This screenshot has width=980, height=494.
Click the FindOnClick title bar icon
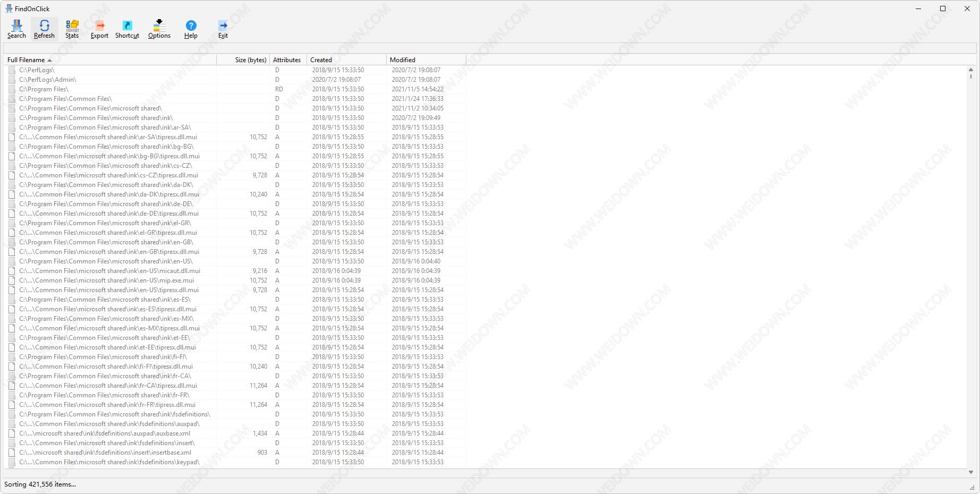tap(9, 8)
